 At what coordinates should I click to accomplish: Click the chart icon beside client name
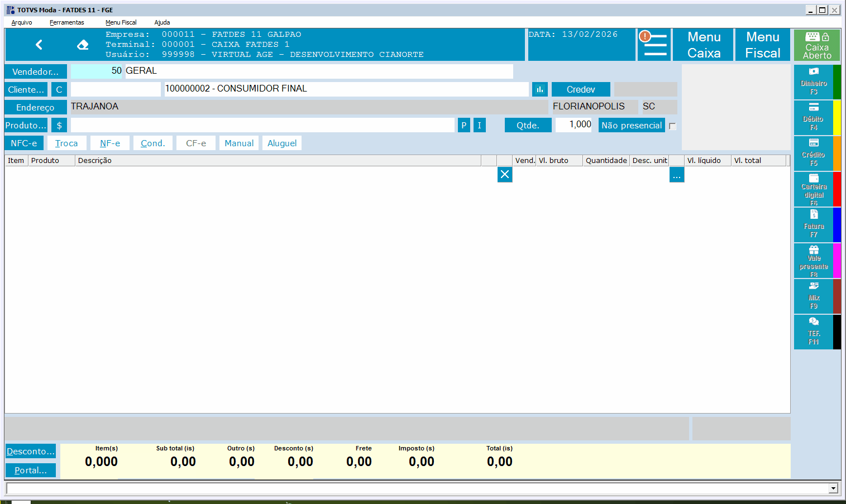point(540,89)
